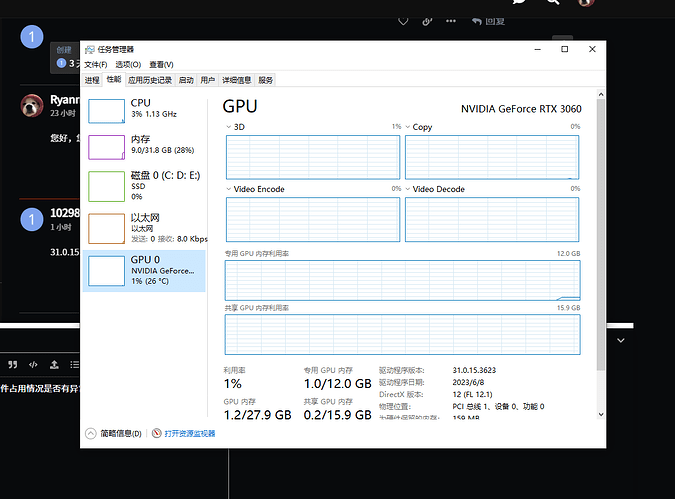Open the Video Decode engine dropdown
The width and height of the screenshot is (675, 499).
tap(407, 189)
